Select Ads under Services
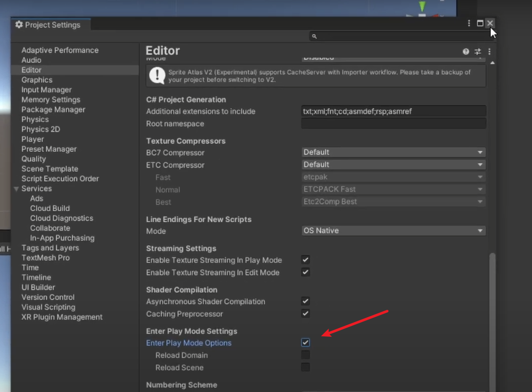 [x=37, y=198]
